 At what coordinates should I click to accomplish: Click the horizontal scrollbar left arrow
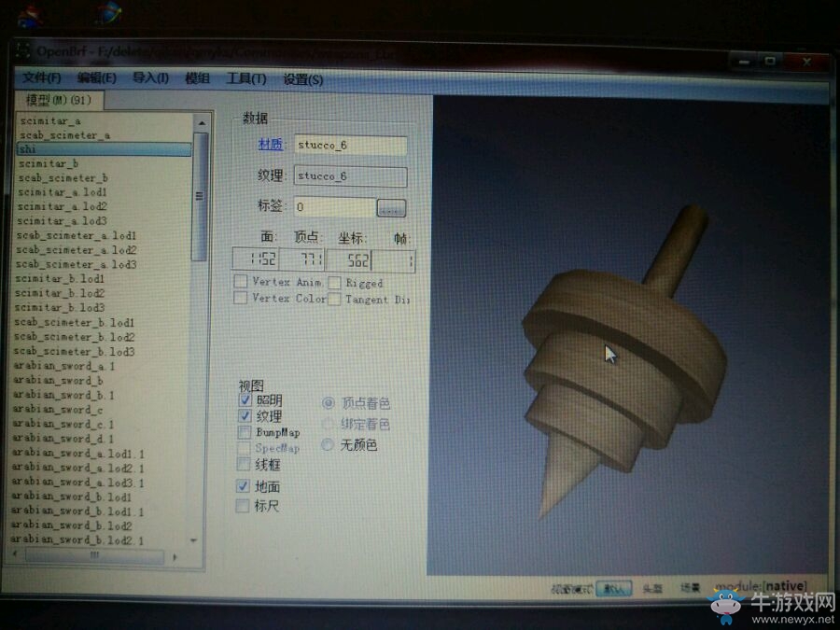point(15,553)
